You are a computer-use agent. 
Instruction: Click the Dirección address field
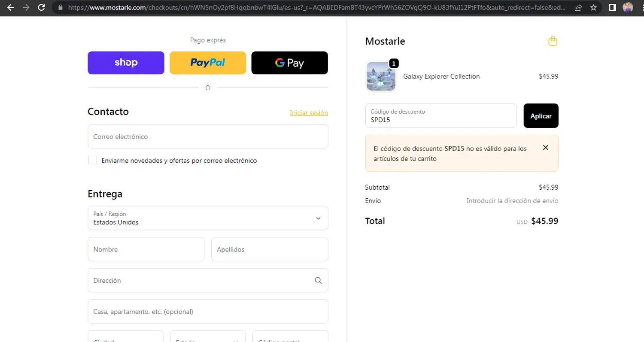pos(208,280)
